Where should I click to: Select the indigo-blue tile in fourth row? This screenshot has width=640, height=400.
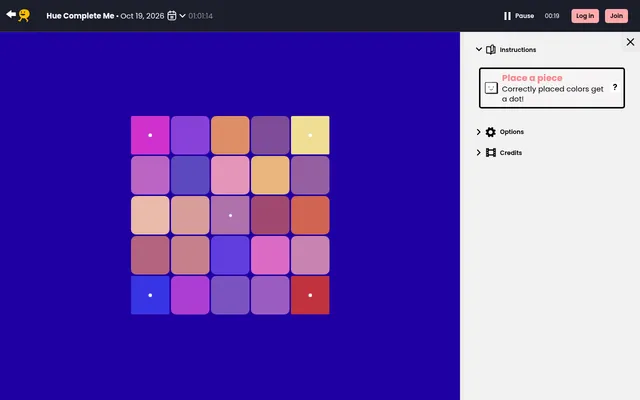pos(230,255)
